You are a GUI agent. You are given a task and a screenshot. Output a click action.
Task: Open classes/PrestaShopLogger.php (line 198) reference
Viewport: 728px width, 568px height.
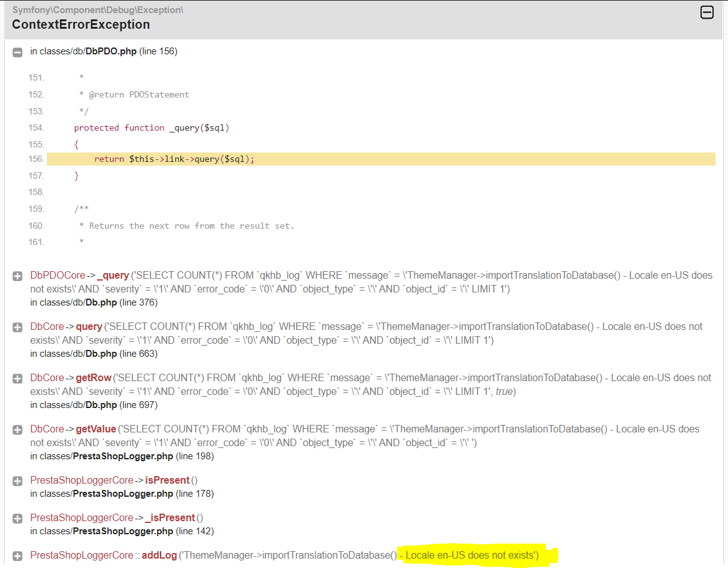coord(122,456)
